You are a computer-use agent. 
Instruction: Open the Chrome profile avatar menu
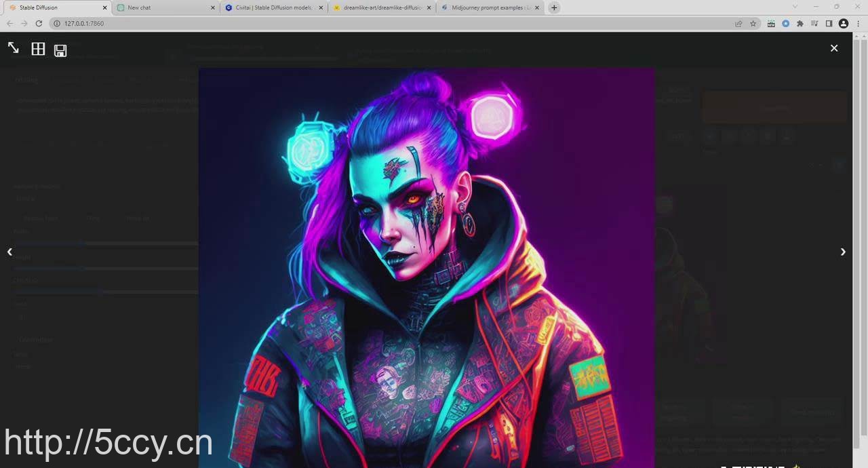pos(844,24)
